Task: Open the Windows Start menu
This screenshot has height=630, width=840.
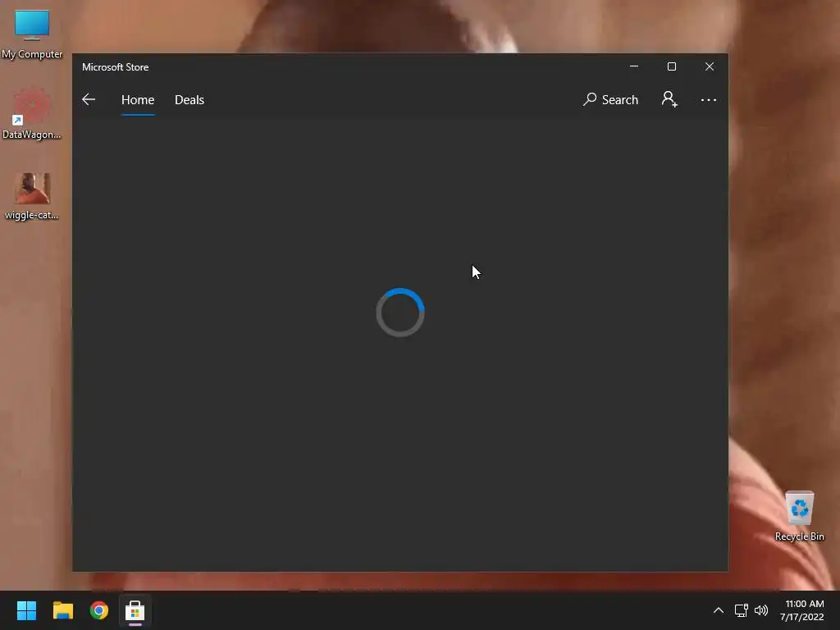Action: click(x=26, y=610)
